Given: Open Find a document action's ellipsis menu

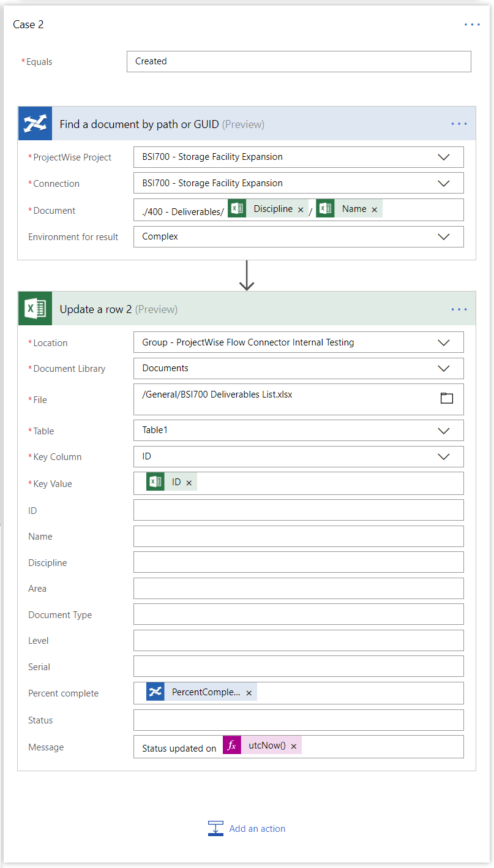Looking at the screenshot, I should [459, 124].
